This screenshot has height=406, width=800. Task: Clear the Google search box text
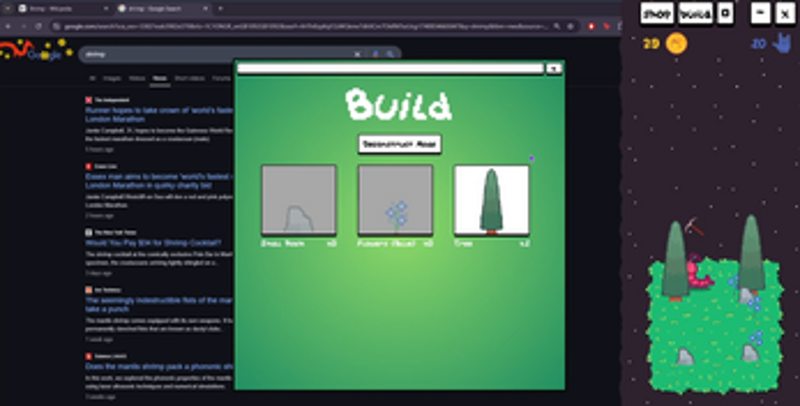coord(357,54)
